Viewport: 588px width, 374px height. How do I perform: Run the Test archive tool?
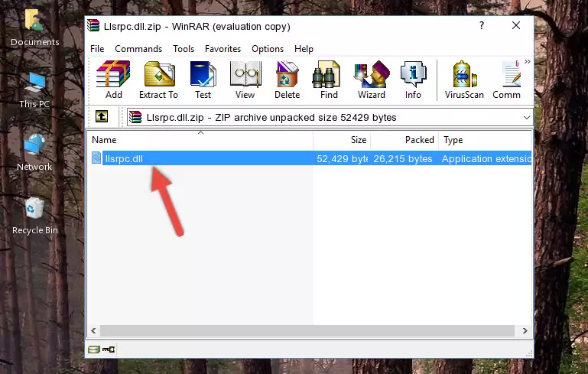click(x=203, y=80)
